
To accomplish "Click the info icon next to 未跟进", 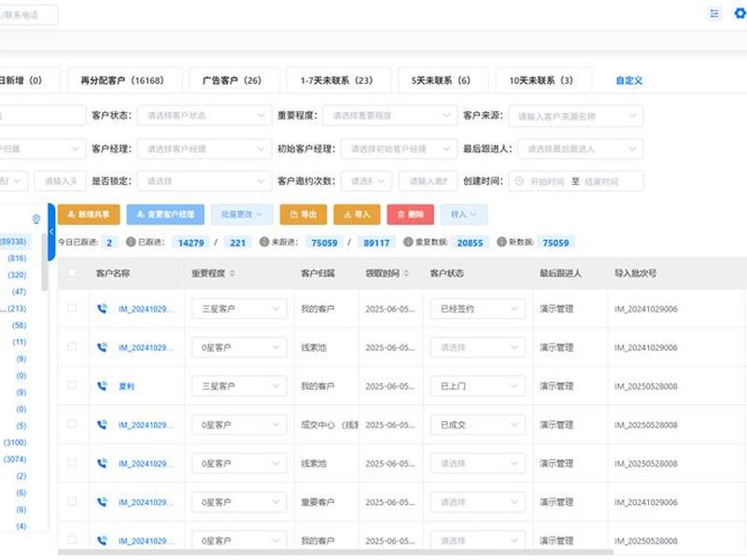I will coord(264,242).
